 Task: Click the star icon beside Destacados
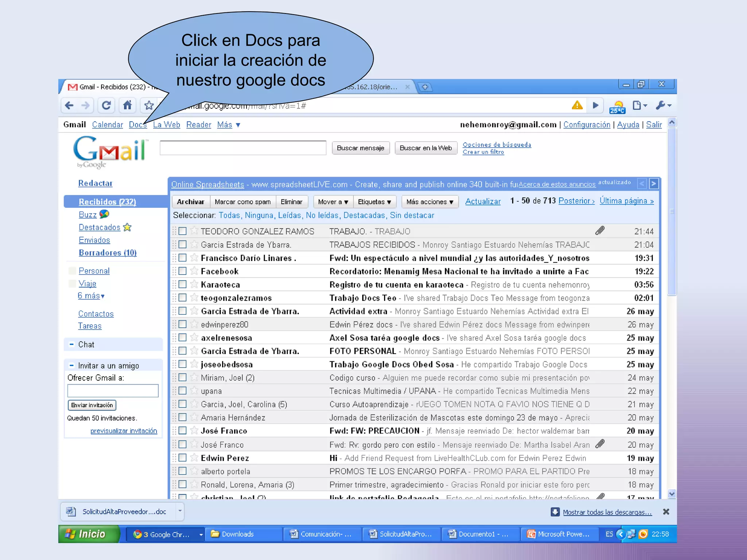[127, 227]
